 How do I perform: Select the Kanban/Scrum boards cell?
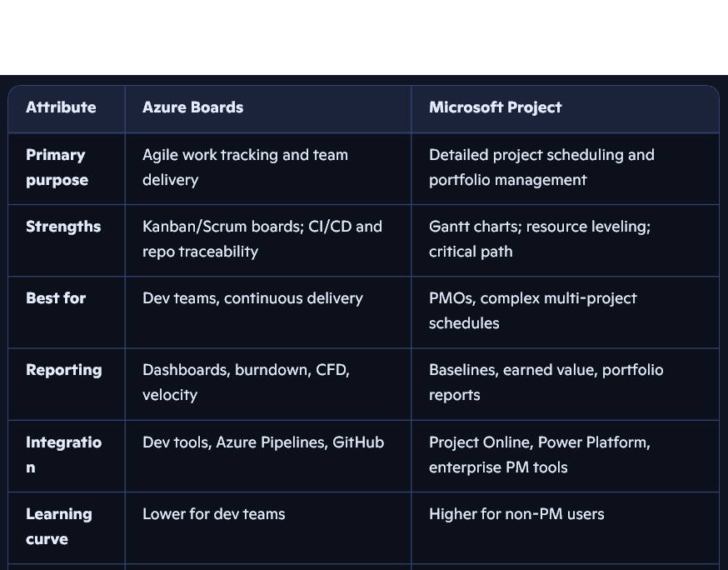(x=262, y=239)
